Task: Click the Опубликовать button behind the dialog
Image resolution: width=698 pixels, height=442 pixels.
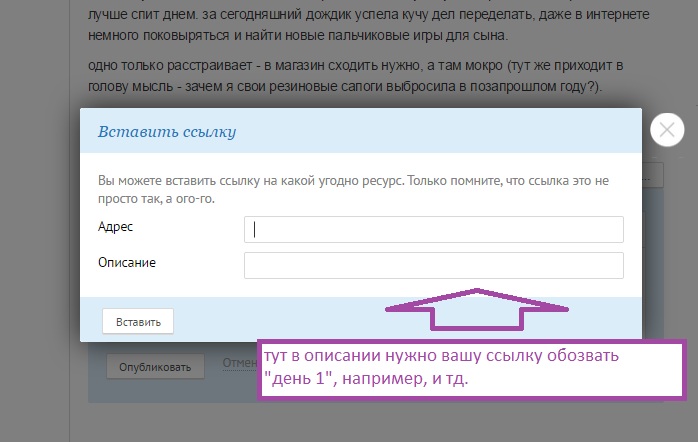Action: pos(155,367)
